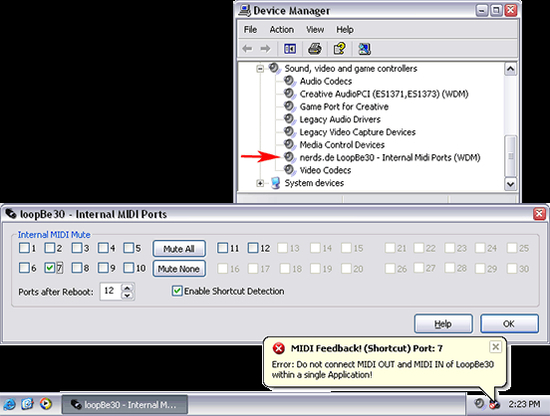Click the scroll up arrow in Device Manager

pos(510,69)
